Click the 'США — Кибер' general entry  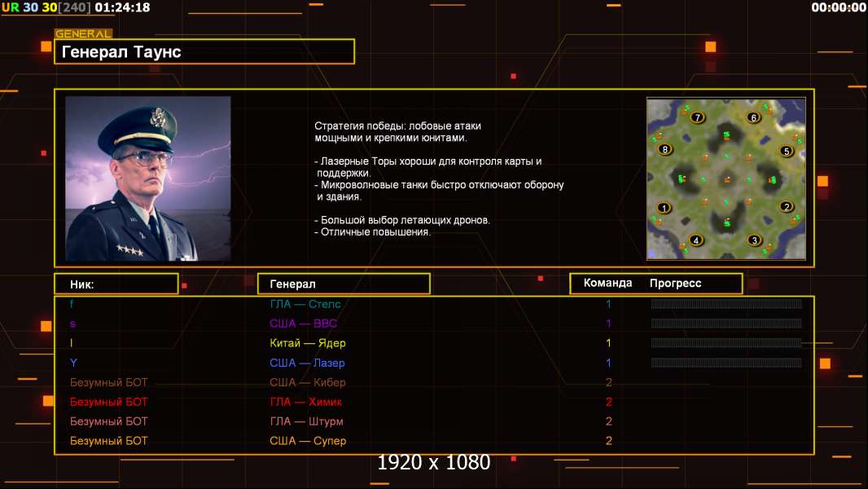pos(308,383)
